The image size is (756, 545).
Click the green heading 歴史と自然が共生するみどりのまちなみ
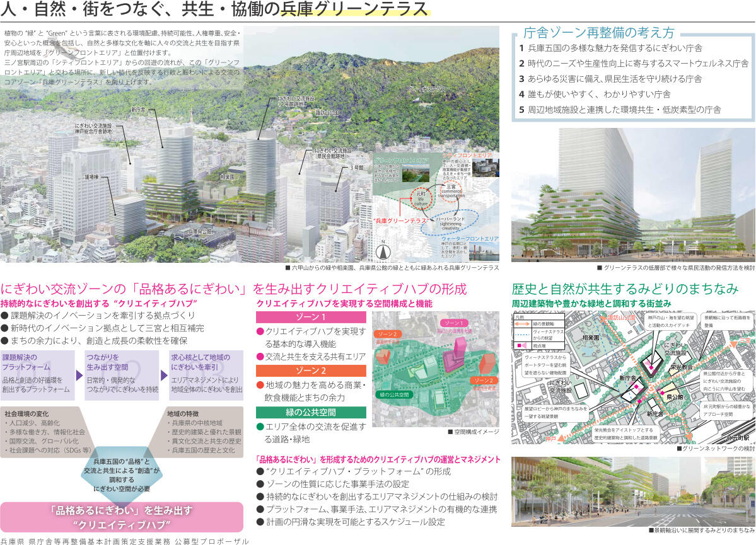coord(625,289)
